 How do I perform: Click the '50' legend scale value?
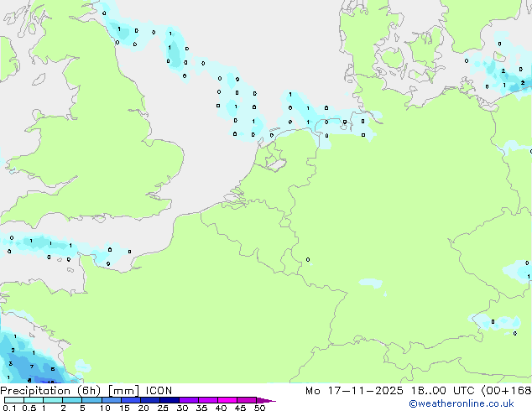click(259, 408)
